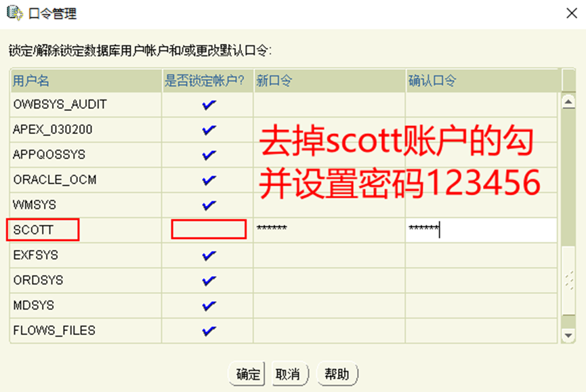Open help with the 帮助 button
Viewport: 586px width, 392px height.
tap(337, 374)
